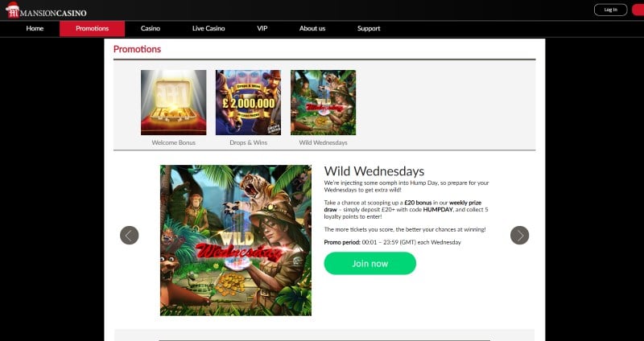Click the green Join now button
The width and height of the screenshot is (644, 341).
[x=370, y=264]
